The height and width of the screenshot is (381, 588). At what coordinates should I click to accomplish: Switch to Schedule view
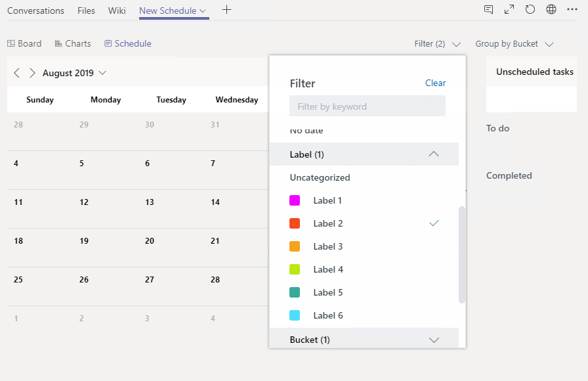coord(128,43)
